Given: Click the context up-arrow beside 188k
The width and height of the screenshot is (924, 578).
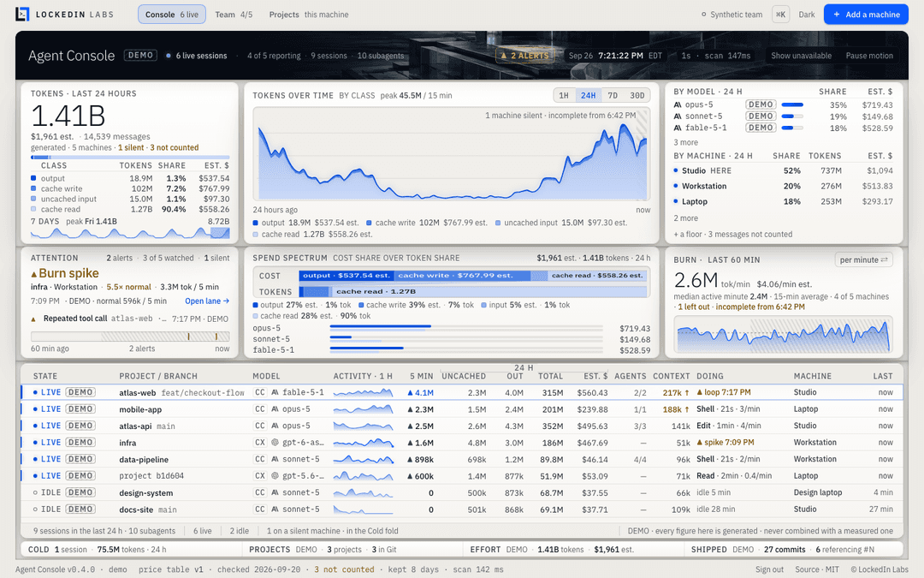Looking at the screenshot, I should point(687,409).
